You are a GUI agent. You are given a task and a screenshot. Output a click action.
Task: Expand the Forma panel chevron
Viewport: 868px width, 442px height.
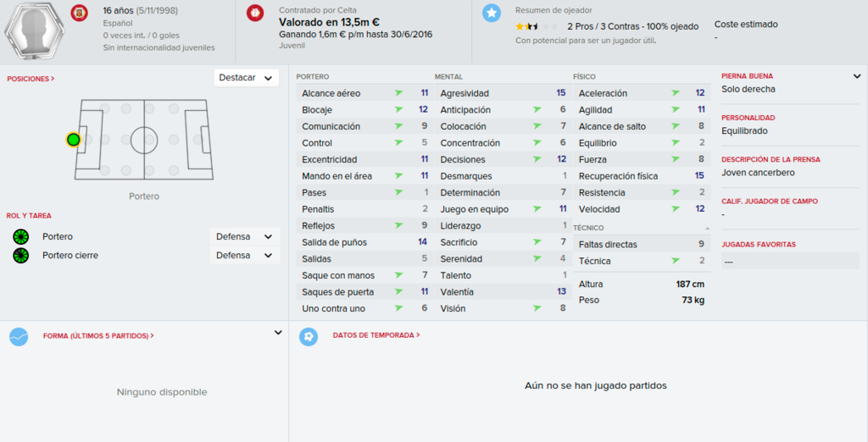(278, 333)
